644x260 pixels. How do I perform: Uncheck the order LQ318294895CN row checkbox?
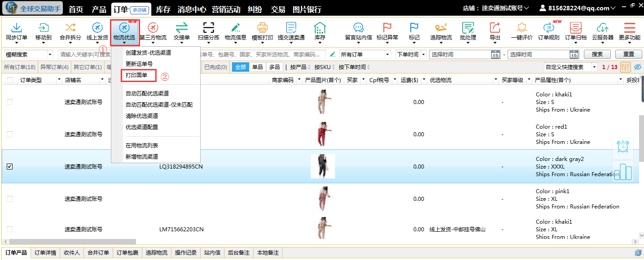click(10, 166)
